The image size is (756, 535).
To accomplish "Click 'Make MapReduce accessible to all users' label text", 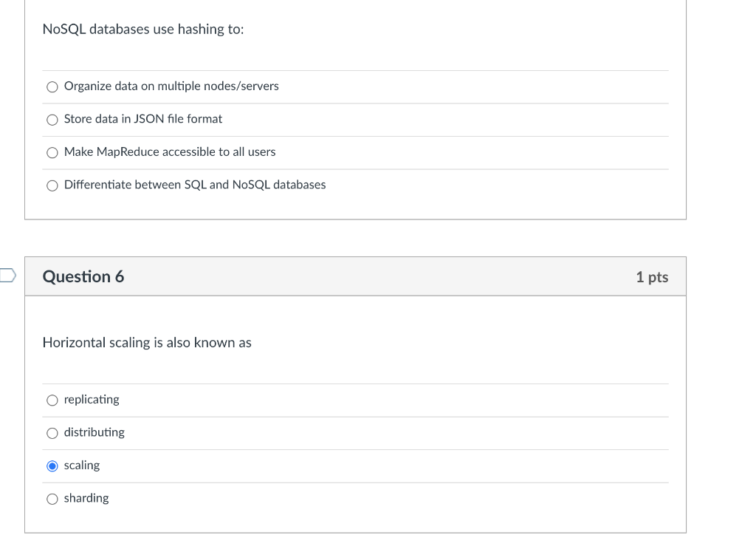I will pyautogui.click(x=170, y=151).
